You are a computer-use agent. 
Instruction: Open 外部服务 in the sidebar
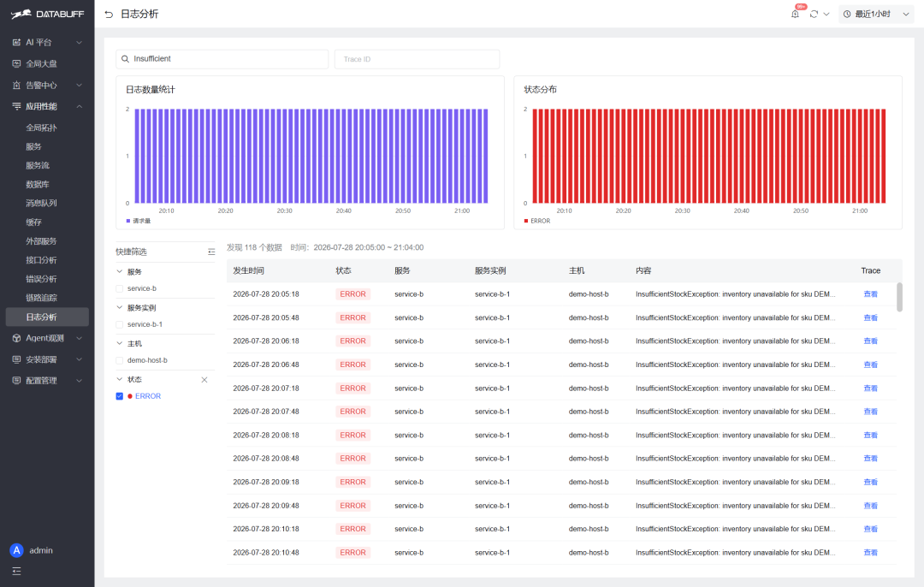coord(41,241)
